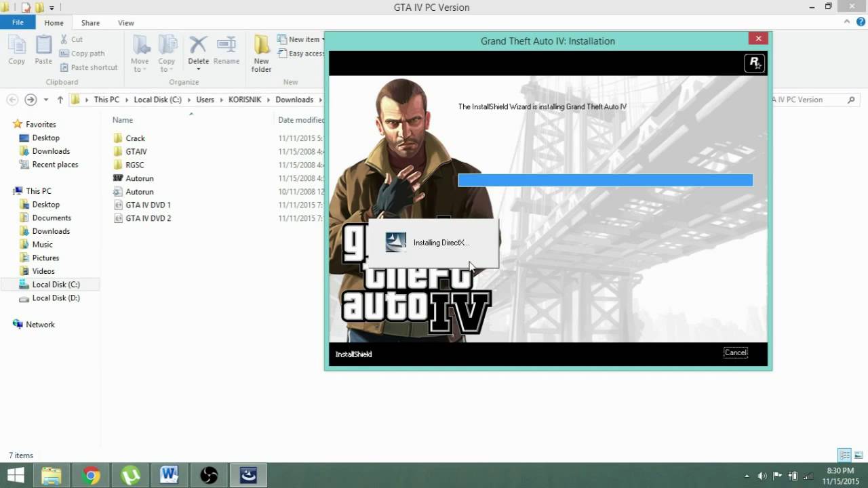
Task: Click the volume icon in the tray
Action: [762, 476]
